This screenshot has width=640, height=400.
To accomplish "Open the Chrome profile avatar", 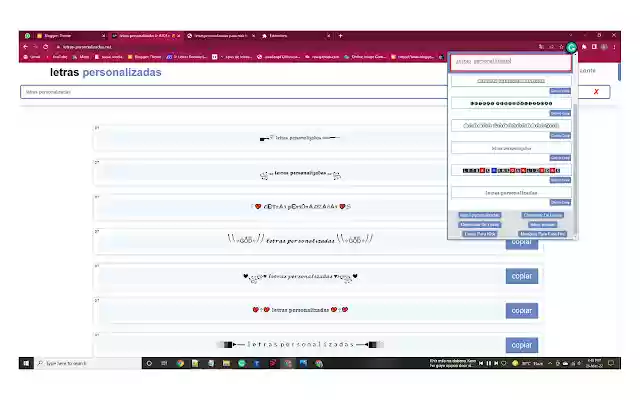I will (x=604, y=47).
